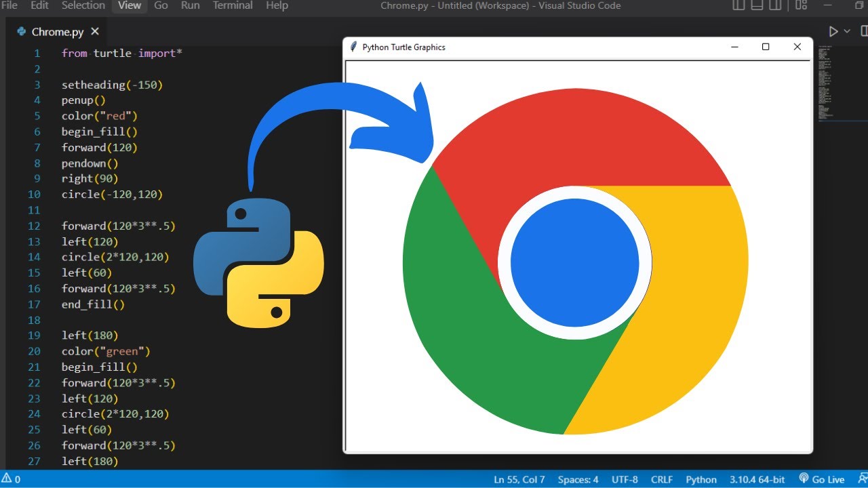This screenshot has width=868, height=488.
Task: Run the Python file with the play icon
Action: coord(833,31)
